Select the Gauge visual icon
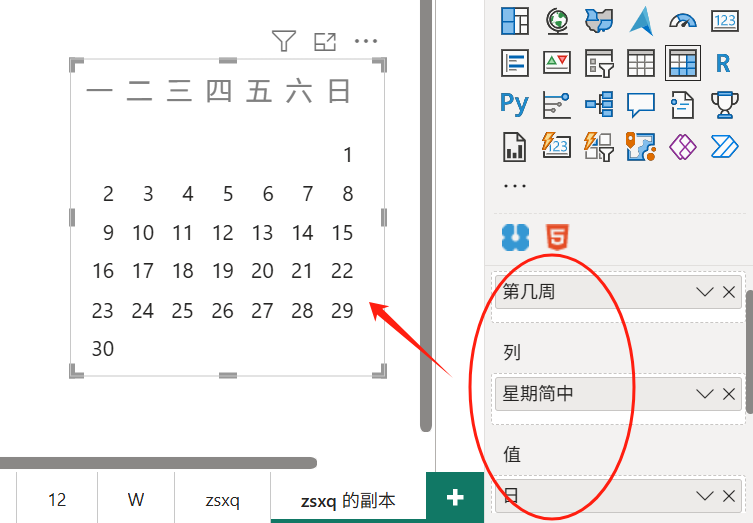 (683, 21)
